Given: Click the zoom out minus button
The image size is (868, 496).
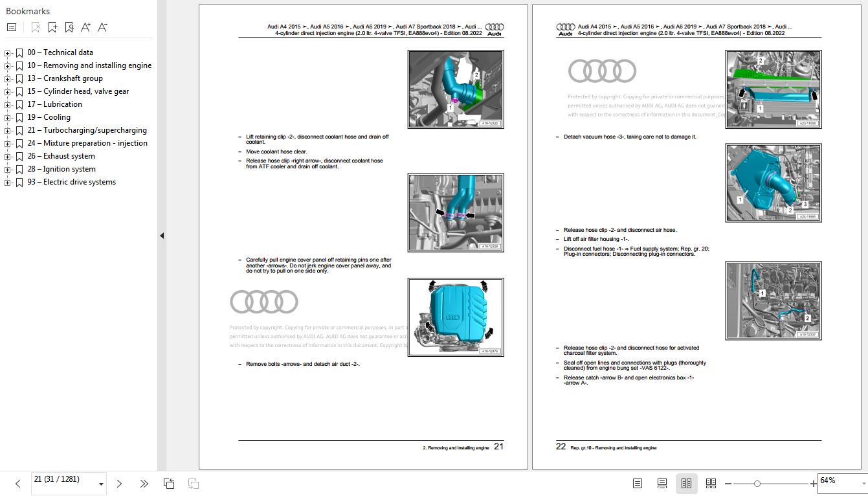Looking at the screenshot, I should [x=728, y=484].
